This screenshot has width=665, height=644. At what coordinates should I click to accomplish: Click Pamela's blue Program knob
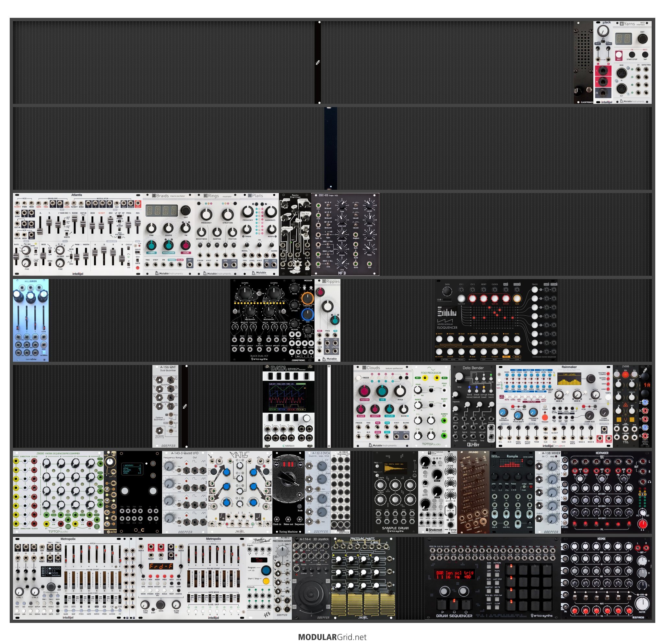click(x=266, y=570)
